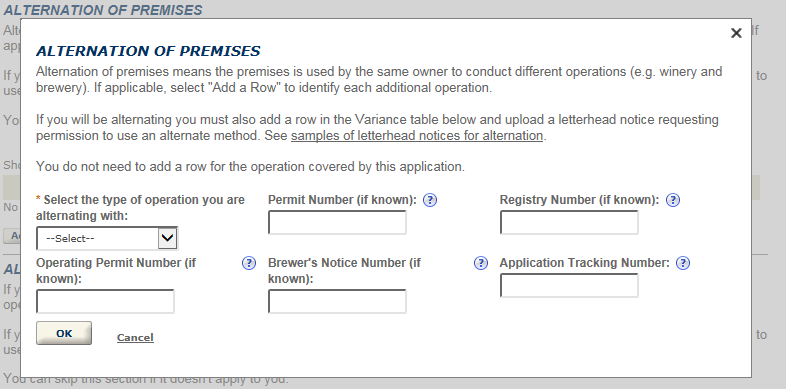Confirm the dialog with OK button
Viewport: 786px width, 389px height.
tap(64, 333)
